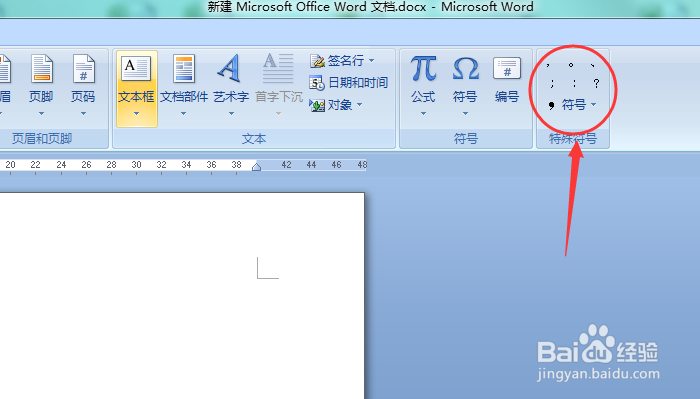700x399 pixels.
Task: Open the 符号 omega symbol button
Action: point(465,85)
